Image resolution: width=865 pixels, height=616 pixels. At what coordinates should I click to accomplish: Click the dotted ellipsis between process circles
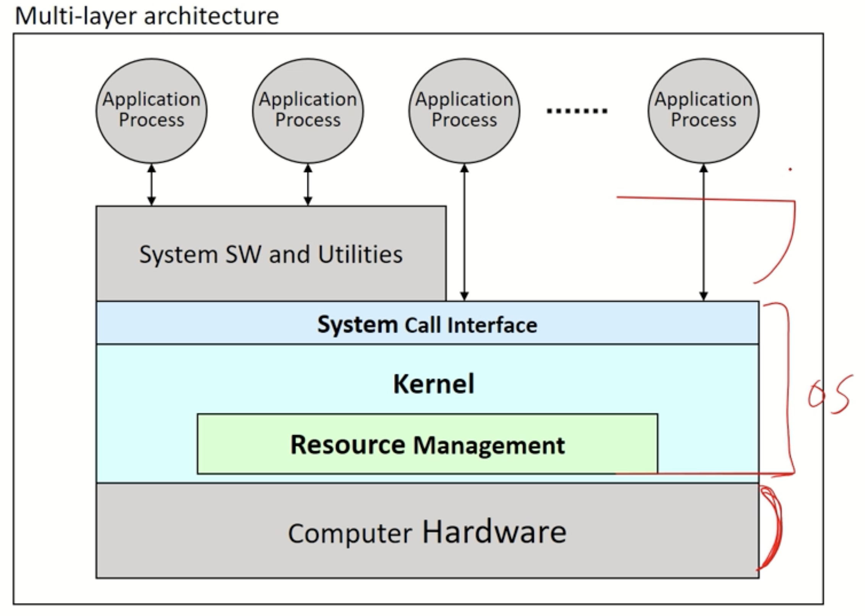(x=577, y=111)
